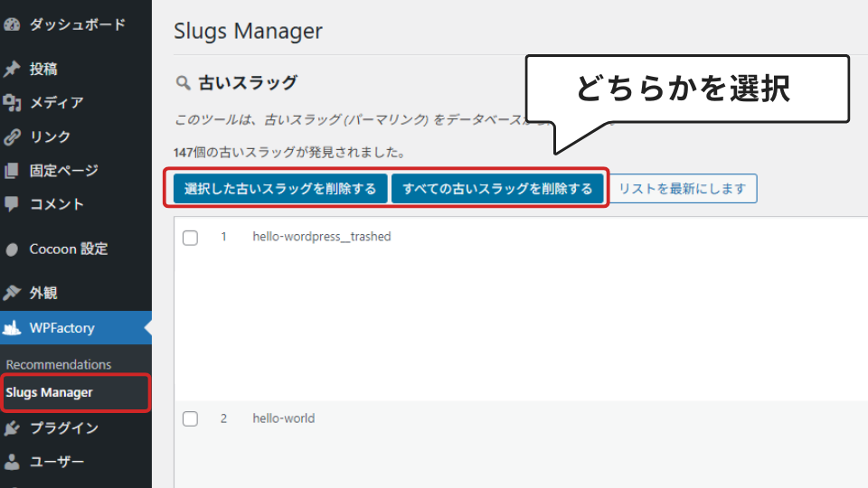Image resolution: width=868 pixels, height=488 pixels.
Task: Click the Cocoon 設定 circle icon
Action: pos(12,249)
